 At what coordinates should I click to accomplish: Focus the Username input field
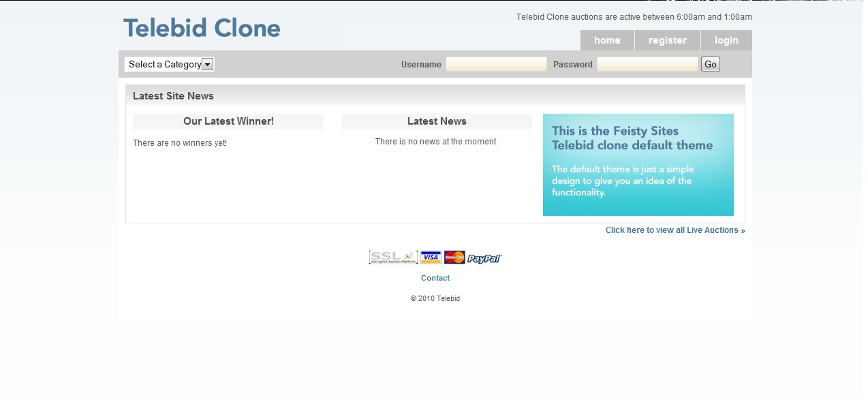point(496,64)
